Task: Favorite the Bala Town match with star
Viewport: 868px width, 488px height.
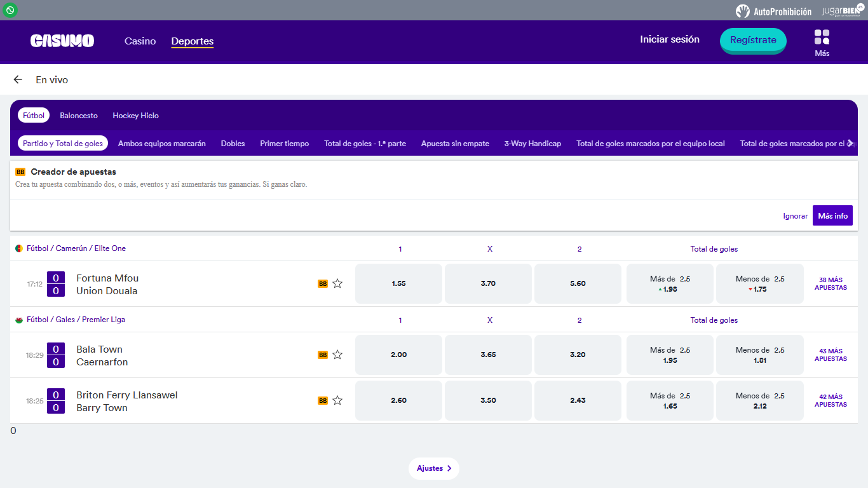Action: (x=337, y=355)
